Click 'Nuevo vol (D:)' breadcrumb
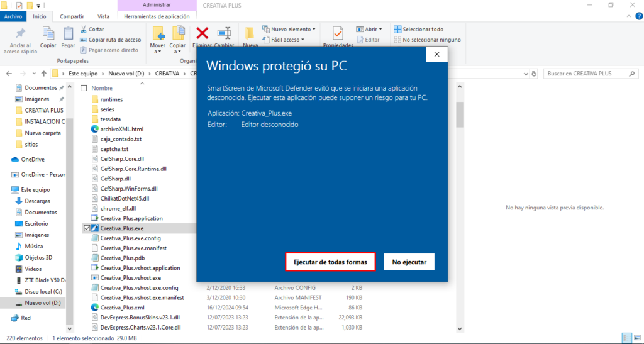The height and width of the screenshot is (344, 644). pyautogui.click(x=126, y=74)
